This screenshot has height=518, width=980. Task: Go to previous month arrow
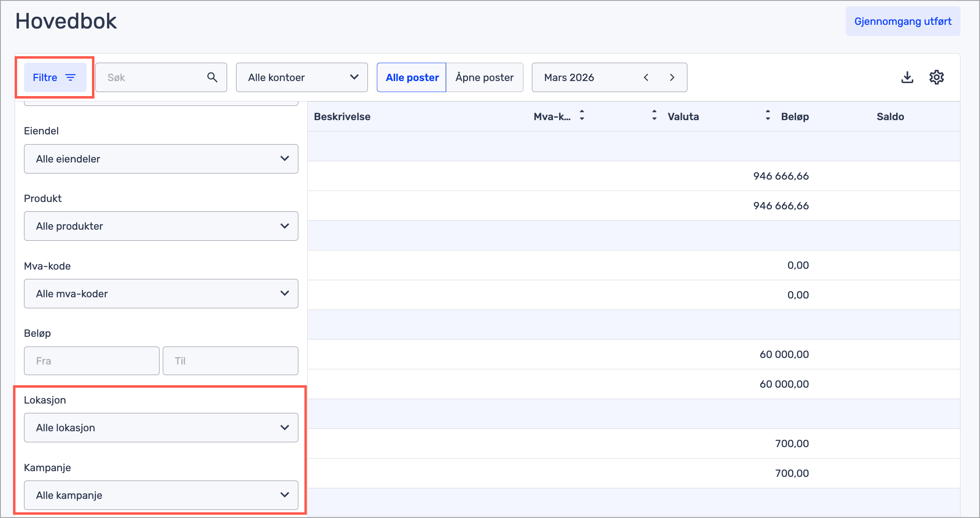pyautogui.click(x=646, y=77)
